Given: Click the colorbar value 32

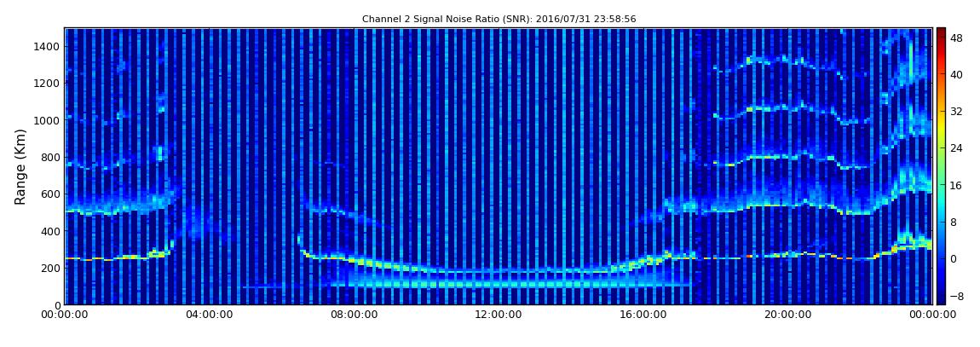Looking at the screenshot, I should click(x=956, y=112).
